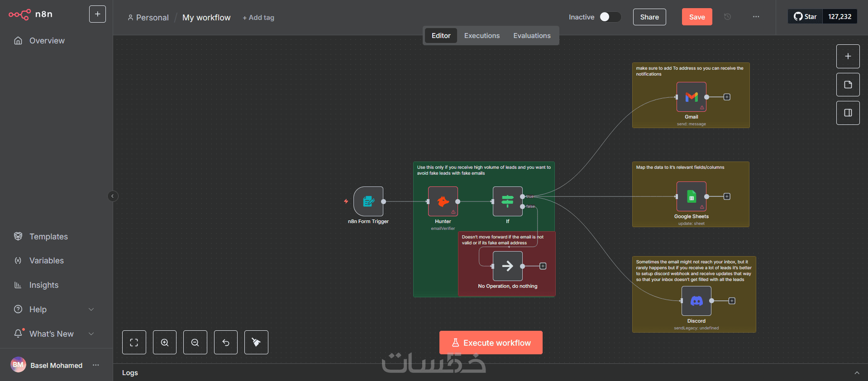This screenshot has height=381, width=868.
Task: Add a node after No Operation output
Action: point(543,266)
